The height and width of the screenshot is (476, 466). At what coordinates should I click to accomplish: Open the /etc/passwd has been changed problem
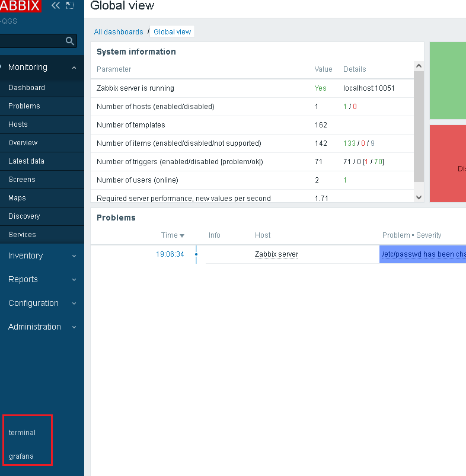point(424,254)
